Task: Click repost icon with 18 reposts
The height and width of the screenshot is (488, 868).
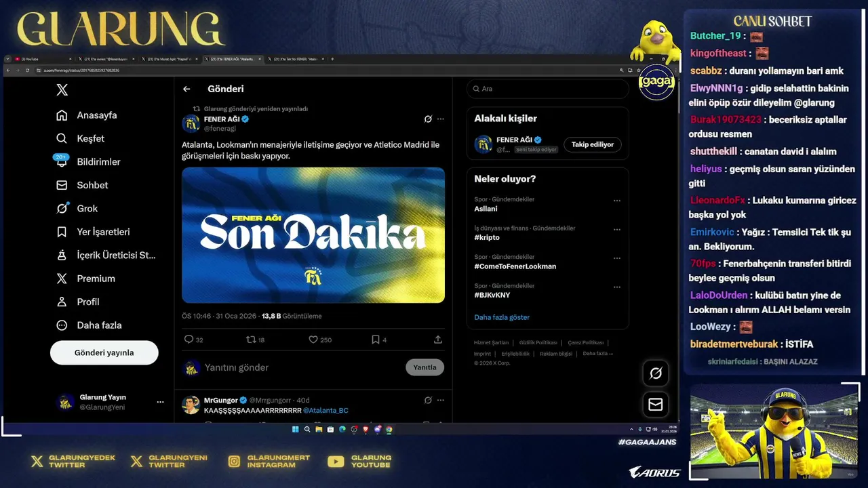Action: tap(255, 340)
